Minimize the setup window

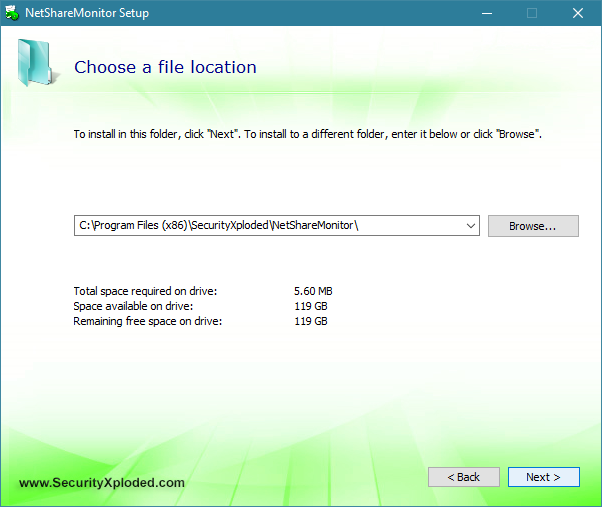point(487,13)
